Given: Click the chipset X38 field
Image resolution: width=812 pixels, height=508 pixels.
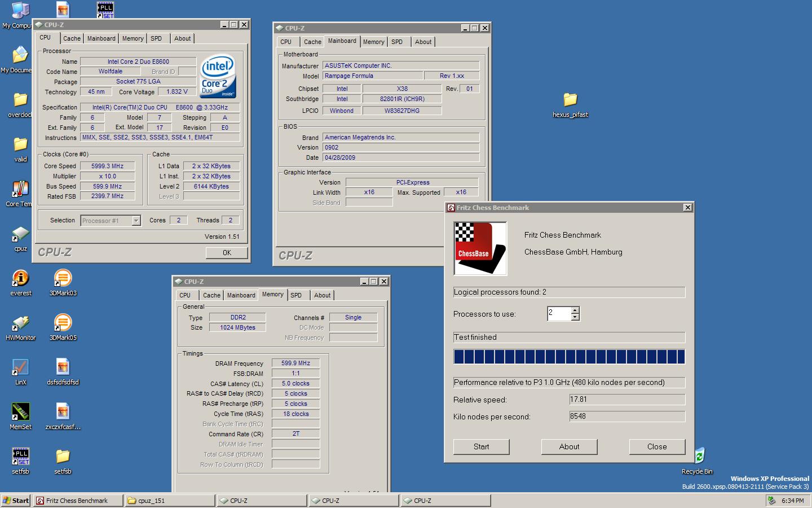Looking at the screenshot, I should pos(402,89).
